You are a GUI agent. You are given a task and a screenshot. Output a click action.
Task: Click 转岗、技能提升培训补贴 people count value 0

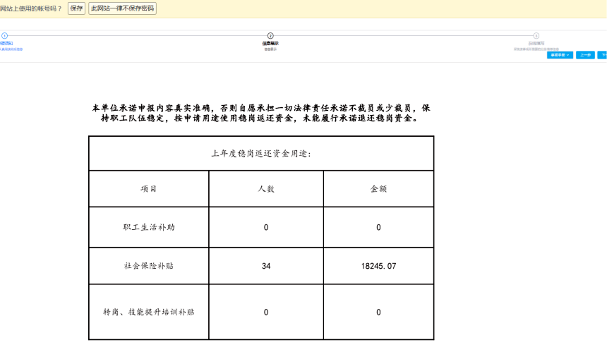pyautogui.click(x=266, y=313)
